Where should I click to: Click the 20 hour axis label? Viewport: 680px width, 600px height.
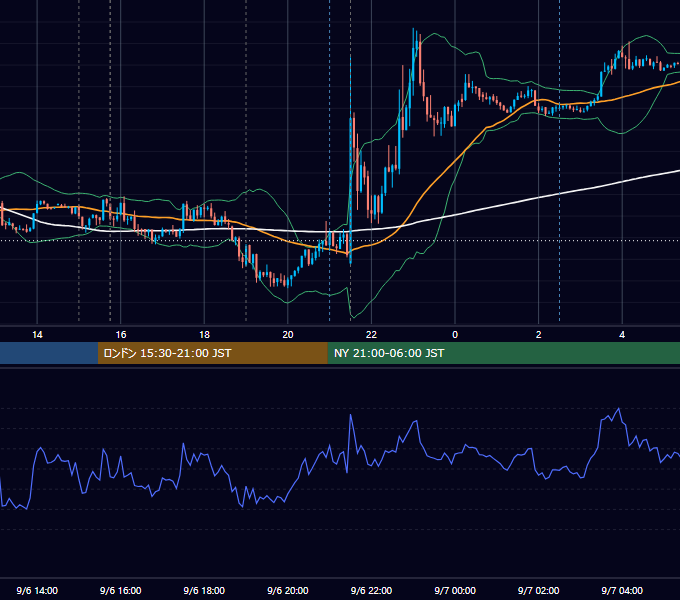point(288,335)
